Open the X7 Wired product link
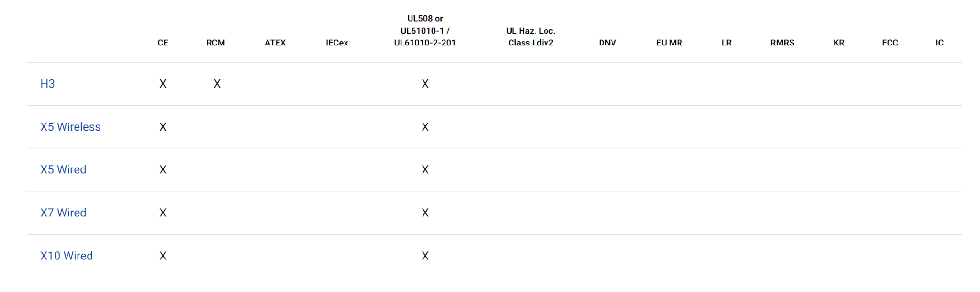 63,213
